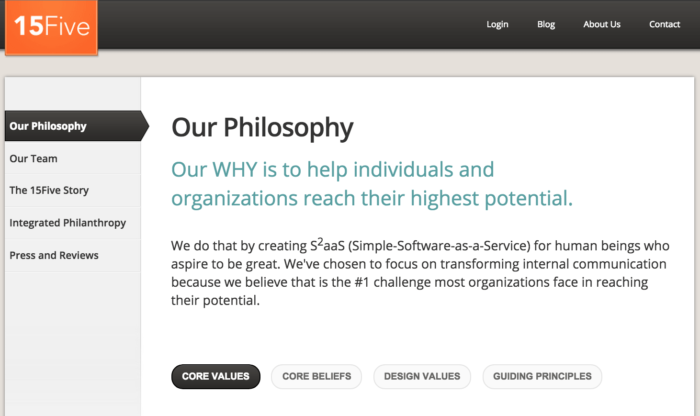Click empty sidebar area below Press and Reviews
700x416 pixels.
(70, 340)
